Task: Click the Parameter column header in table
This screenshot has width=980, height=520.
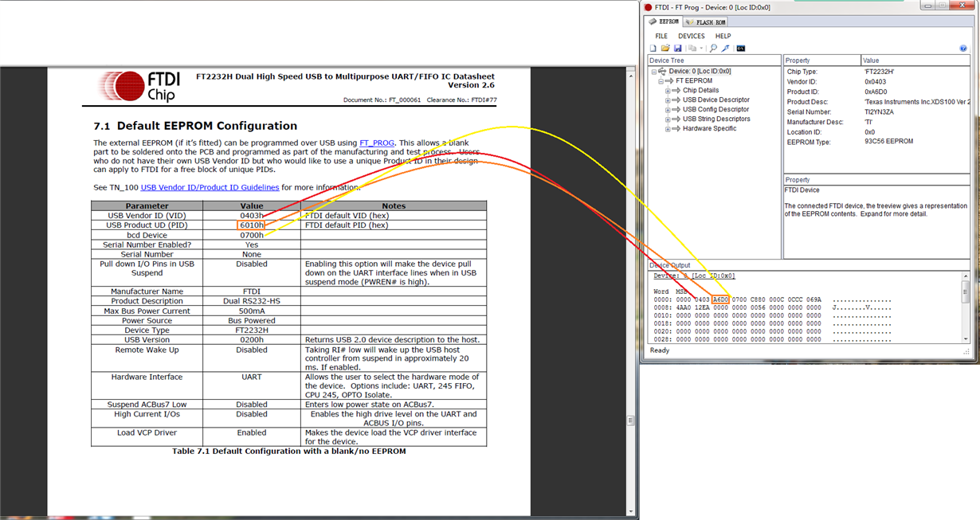Action: pyautogui.click(x=147, y=205)
